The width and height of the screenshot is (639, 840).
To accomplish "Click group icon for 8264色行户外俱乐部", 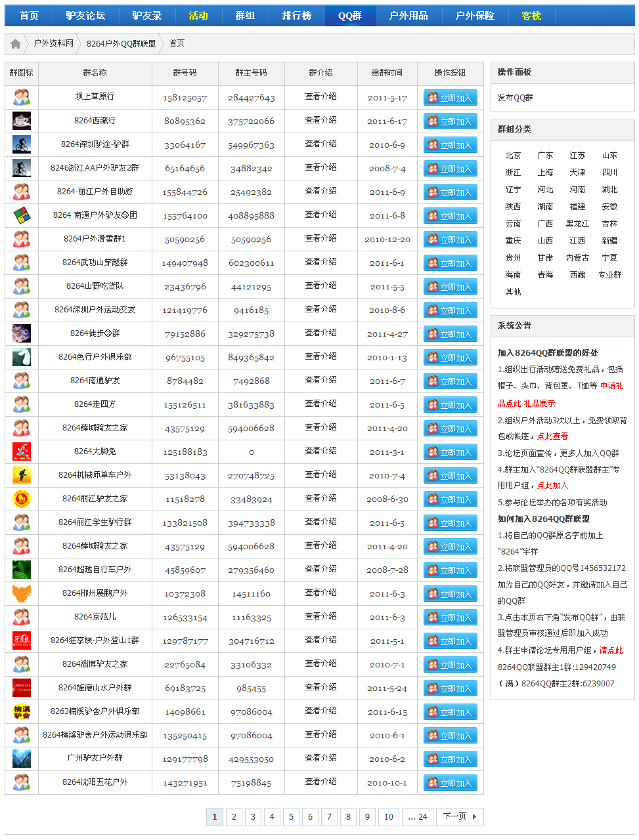I will pyautogui.click(x=22, y=357).
